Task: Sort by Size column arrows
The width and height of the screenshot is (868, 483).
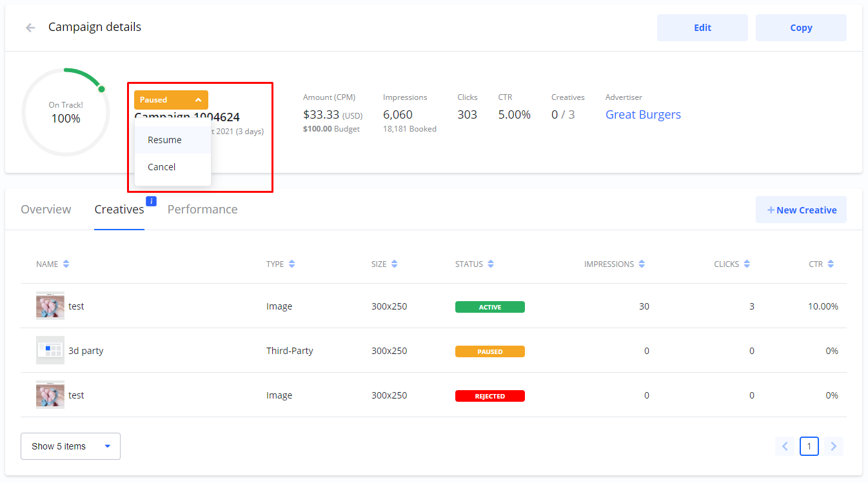Action: coord(394,264)
